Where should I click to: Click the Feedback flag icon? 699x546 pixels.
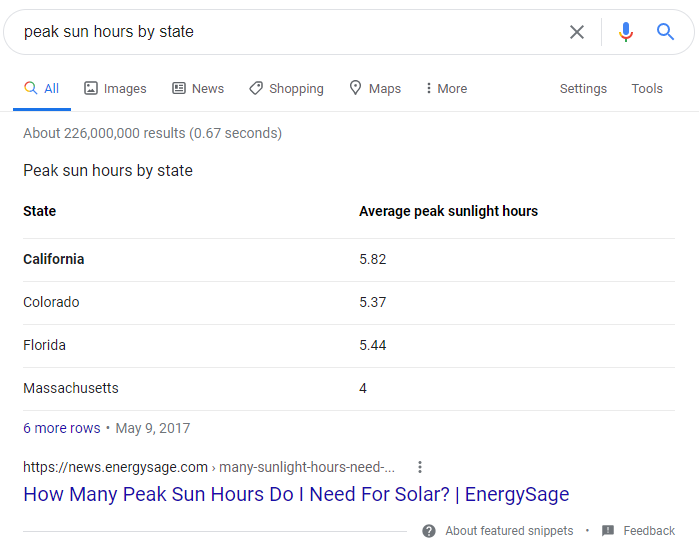coord(608,531)
